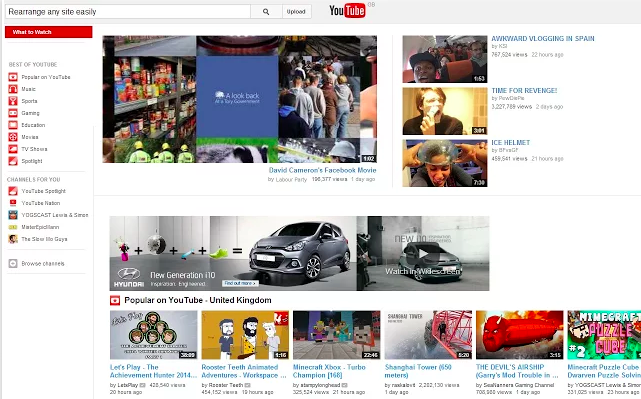The width and height of the screenshot is (641, 399).
Task: Open Rooster Teeth Animated Adventures title link
Action: 244,371
